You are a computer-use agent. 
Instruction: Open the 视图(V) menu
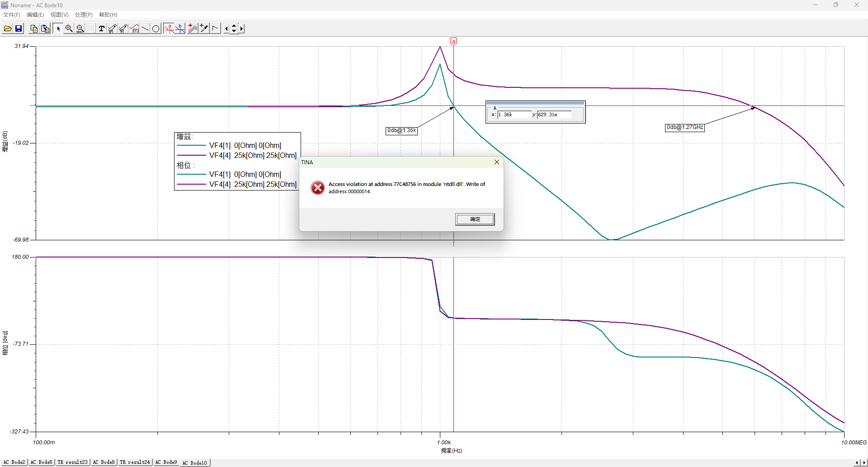59,15
